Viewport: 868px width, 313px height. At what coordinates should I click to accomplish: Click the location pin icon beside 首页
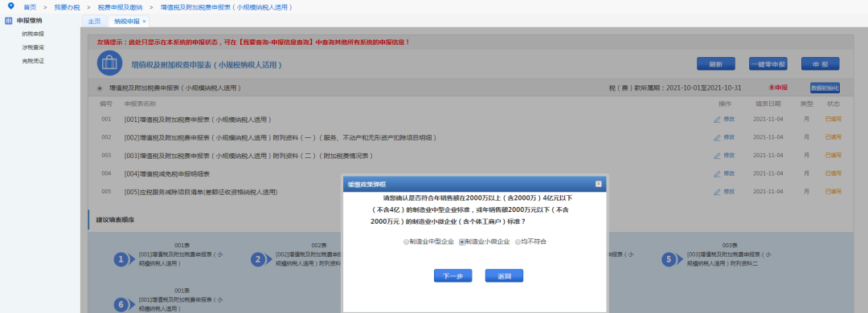pyautogui.click(x=11, y=6)
